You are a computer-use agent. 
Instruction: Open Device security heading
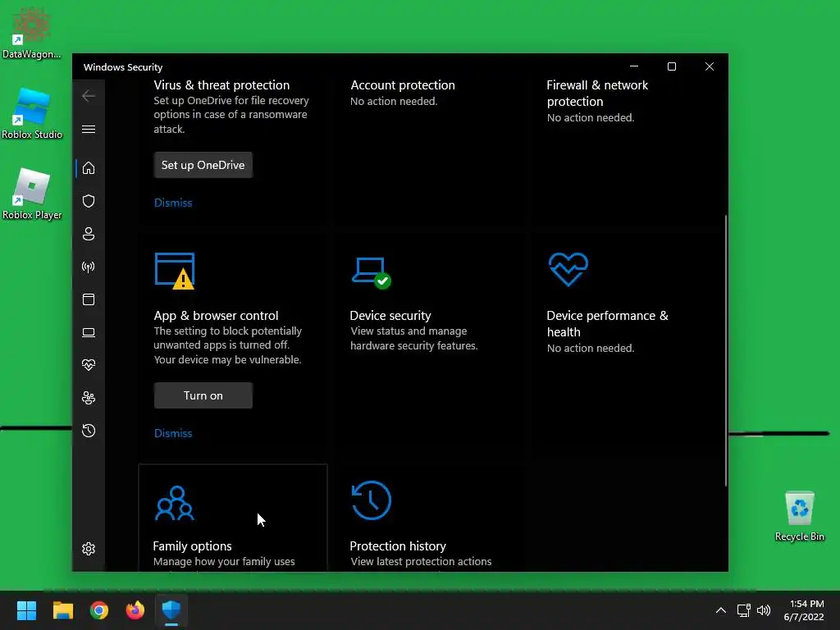[390, 316]
